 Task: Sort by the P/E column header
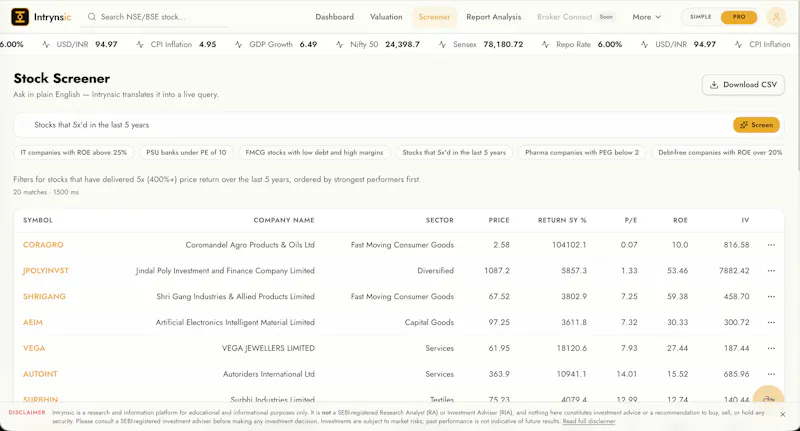[631, 220]
